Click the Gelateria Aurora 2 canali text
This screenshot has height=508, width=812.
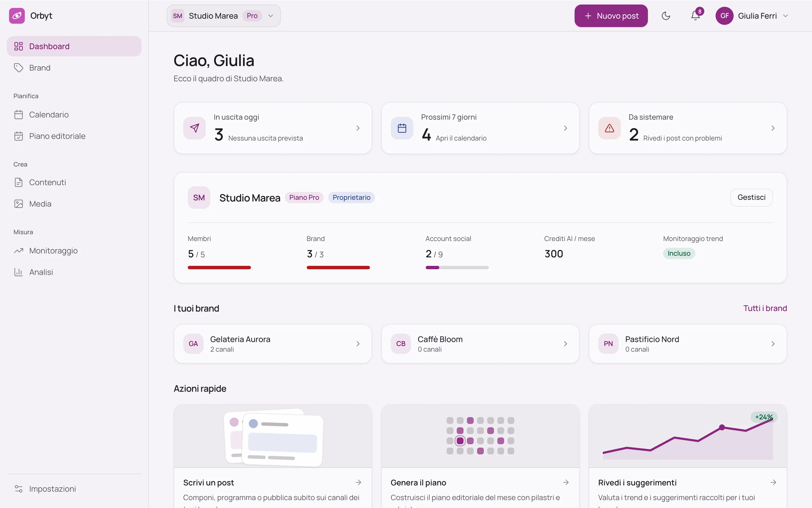[222, 349]
